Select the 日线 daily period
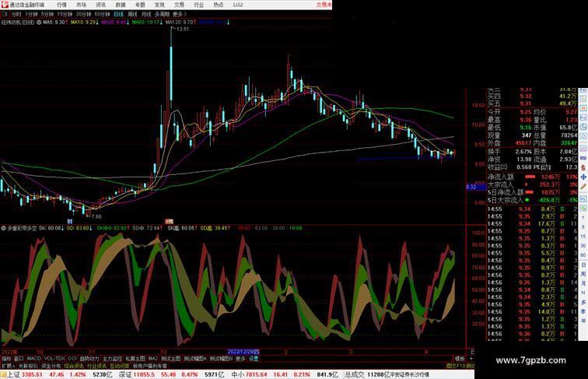The image size is (588, 379). (118, 14)
